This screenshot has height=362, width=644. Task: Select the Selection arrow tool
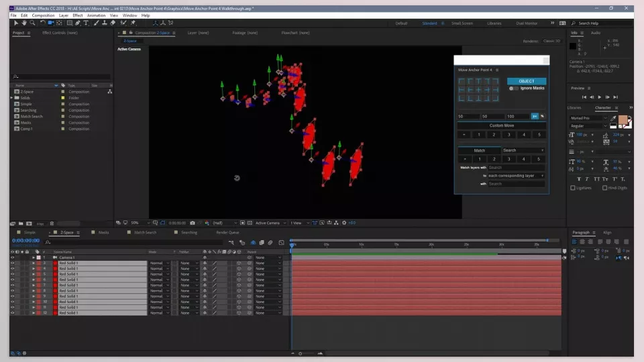(16, 23)
